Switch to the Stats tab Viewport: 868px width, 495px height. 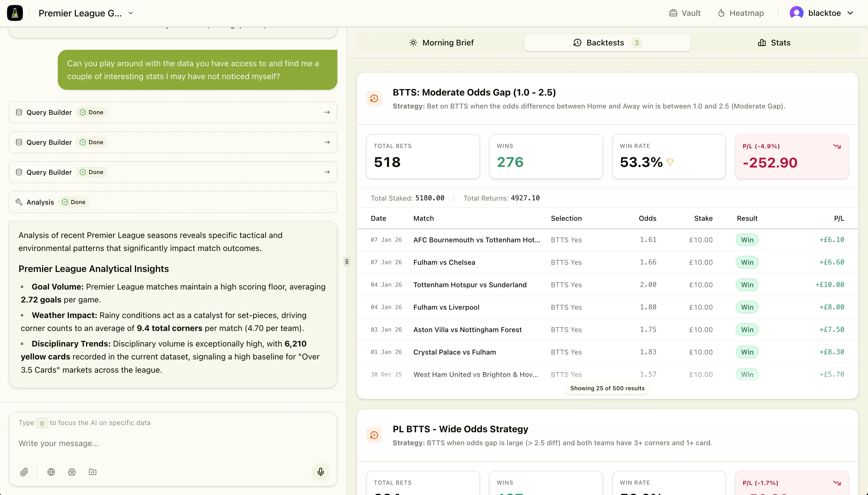[x=774, y=43]
